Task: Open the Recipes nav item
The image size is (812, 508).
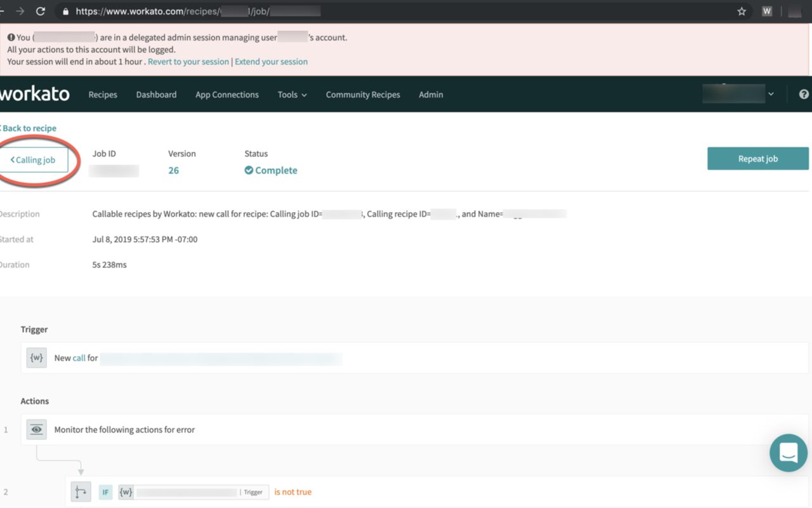Action: 103,95
